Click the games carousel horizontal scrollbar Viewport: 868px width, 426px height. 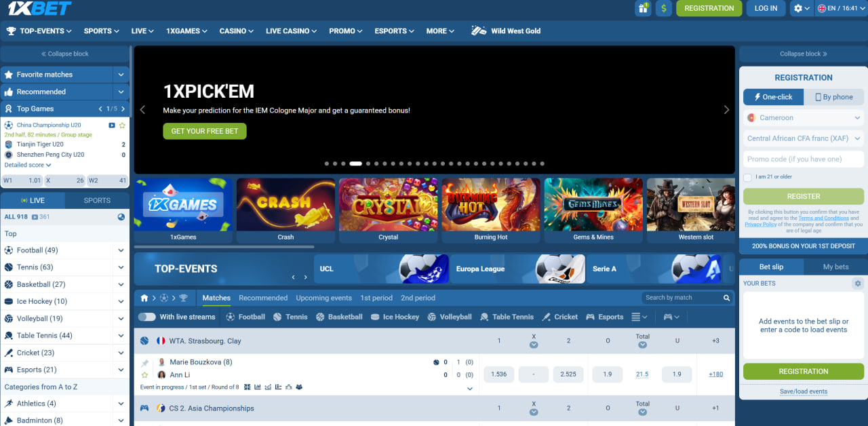click(224, 247)
